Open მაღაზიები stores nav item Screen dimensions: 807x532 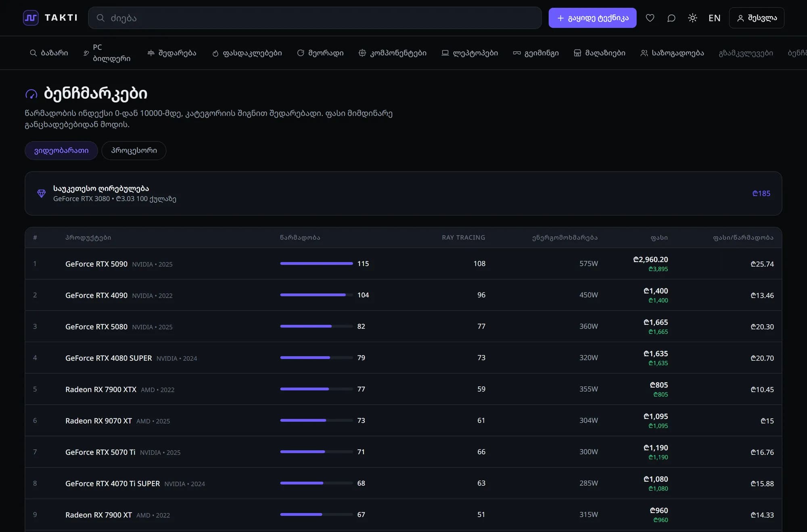click(x=600, y=53)
